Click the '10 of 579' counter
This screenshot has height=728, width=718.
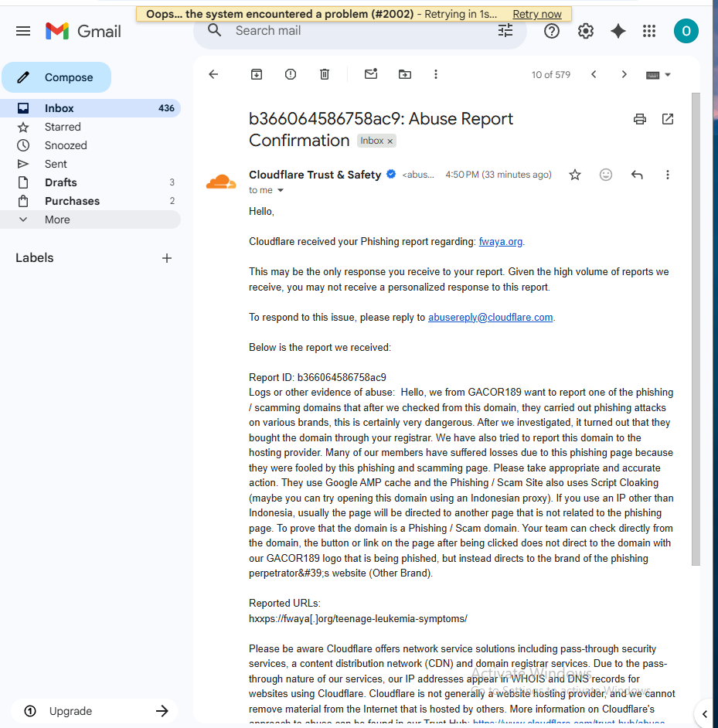pos(551,75)
